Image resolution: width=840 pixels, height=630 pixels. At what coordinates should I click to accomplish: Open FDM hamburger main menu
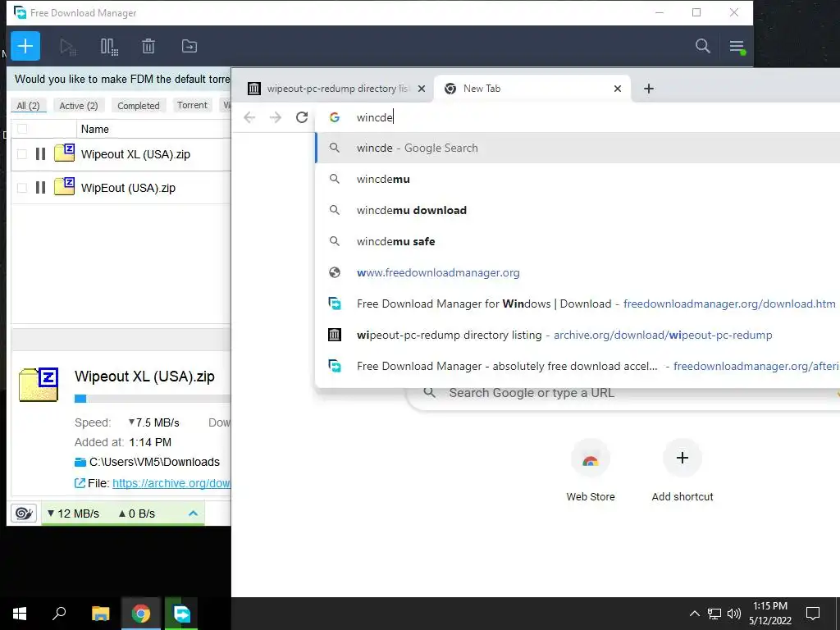[x=737, y=47]
